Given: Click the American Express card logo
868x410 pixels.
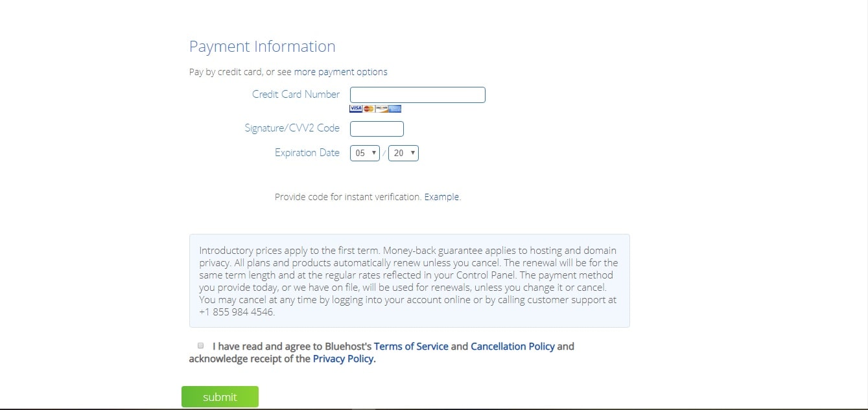Looking at the screenshot, I should point(395,109).
